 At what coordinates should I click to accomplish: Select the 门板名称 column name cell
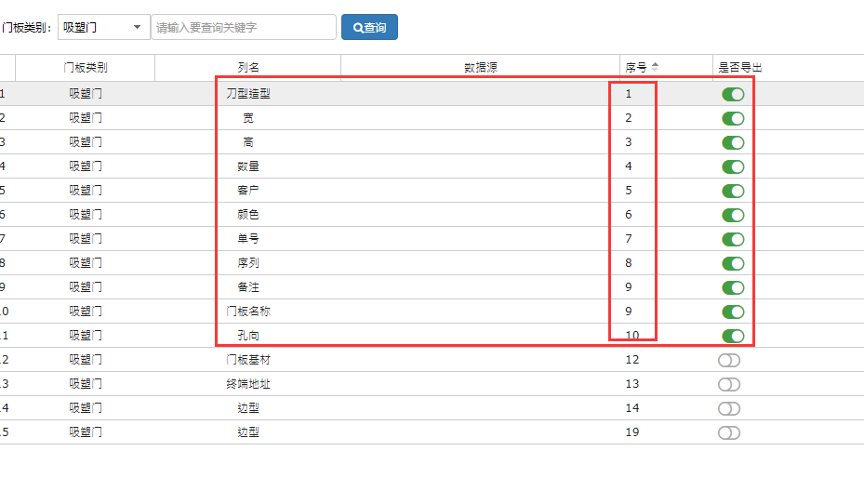(x=248, y=312)
